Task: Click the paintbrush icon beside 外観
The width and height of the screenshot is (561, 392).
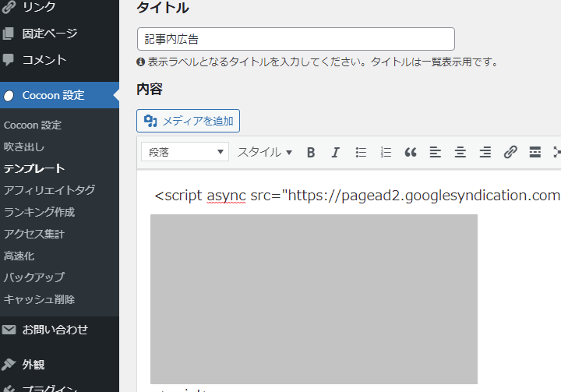Action: pyautogui.click(x=9, y=365)
